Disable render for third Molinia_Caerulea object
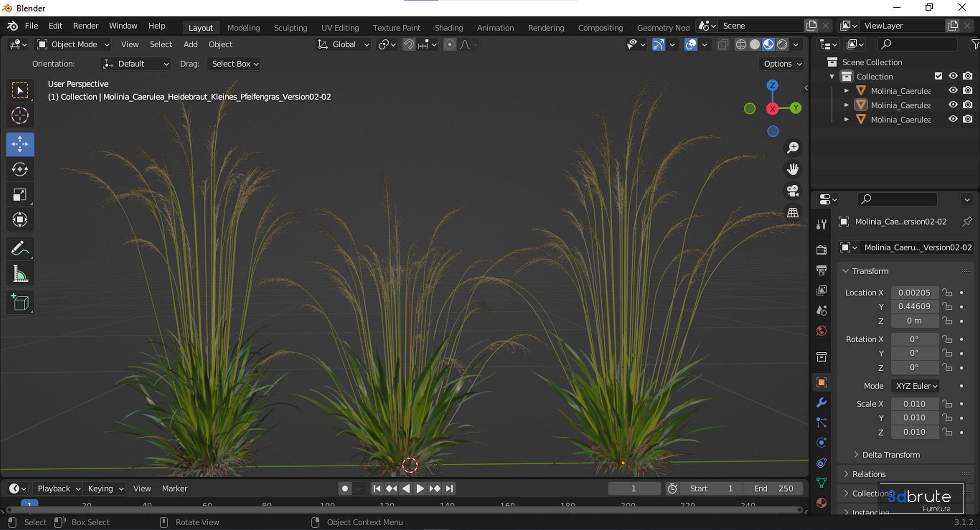Image resolution: width=980 pixels, height=530 pixels. [968, 119]
